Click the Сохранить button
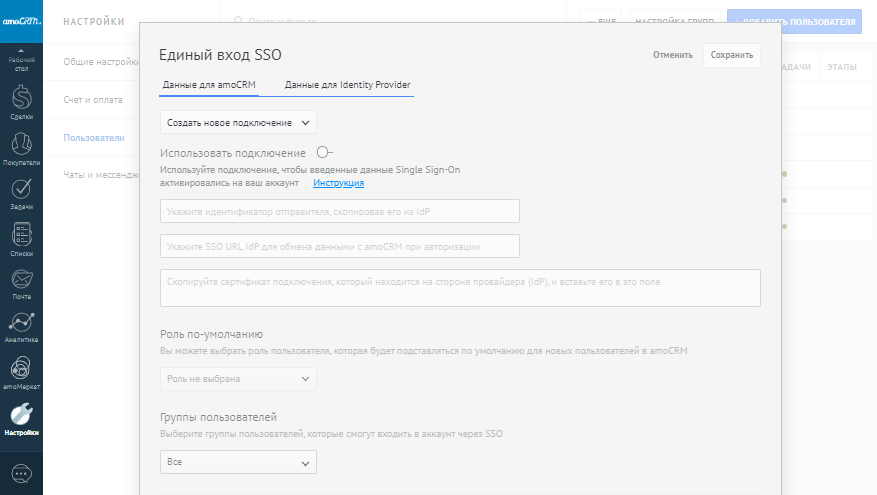877x495 pixels. pos(731,55)
